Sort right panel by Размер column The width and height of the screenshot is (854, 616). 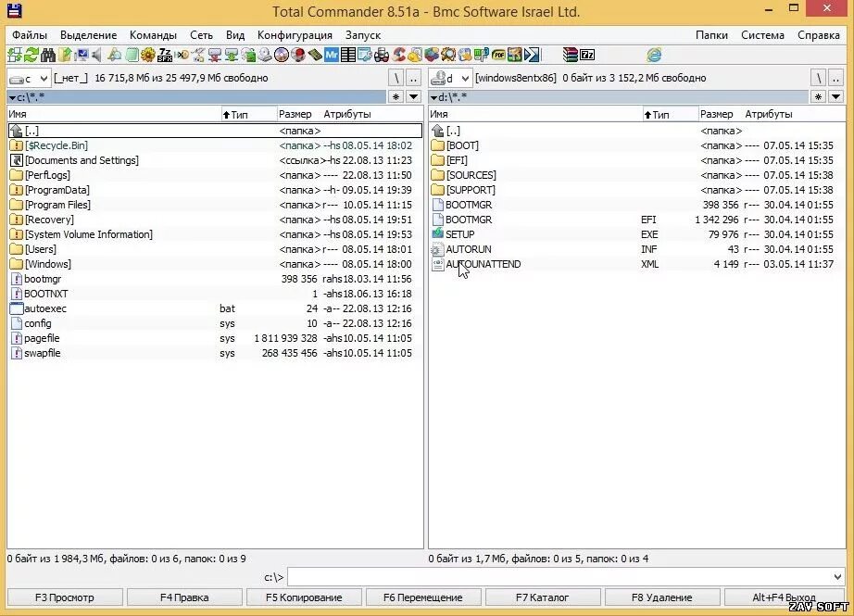pos(716,114)
